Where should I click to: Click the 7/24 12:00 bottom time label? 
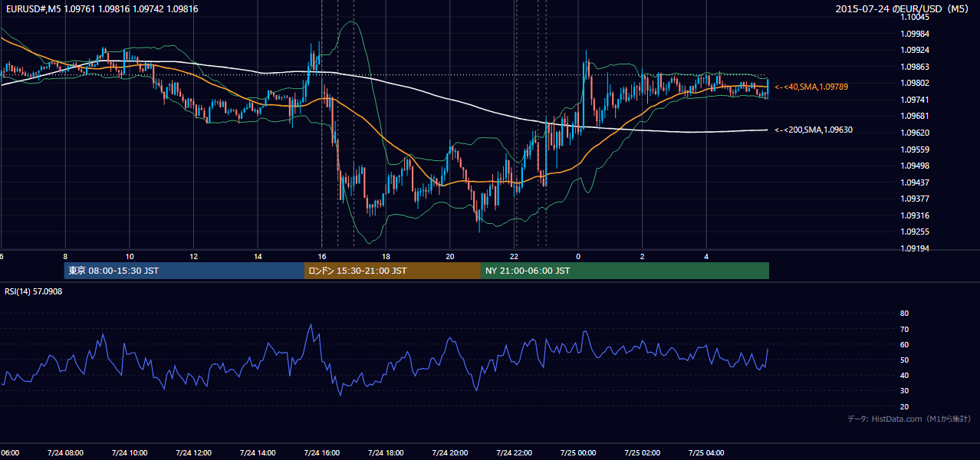coord(193,452)
